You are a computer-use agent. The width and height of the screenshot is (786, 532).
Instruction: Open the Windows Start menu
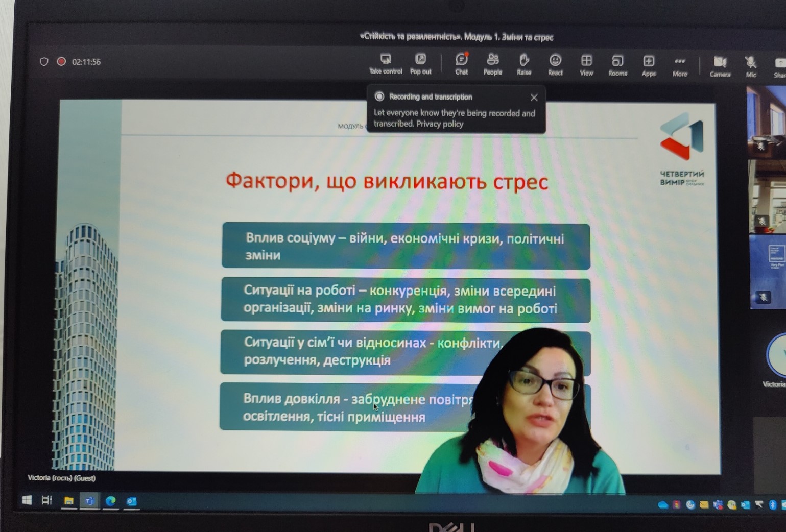pyautogui.click(x=27, y=500)
